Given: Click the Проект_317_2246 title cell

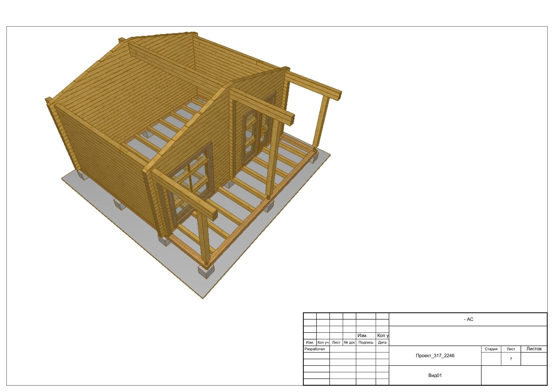Looking at the screenshot, I should click(x=435, y=356).
